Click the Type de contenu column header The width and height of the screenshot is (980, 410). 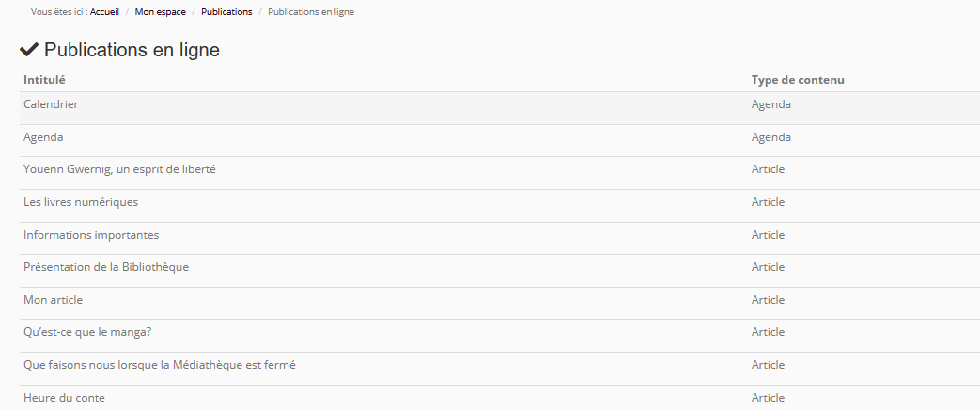pos(798,80)
